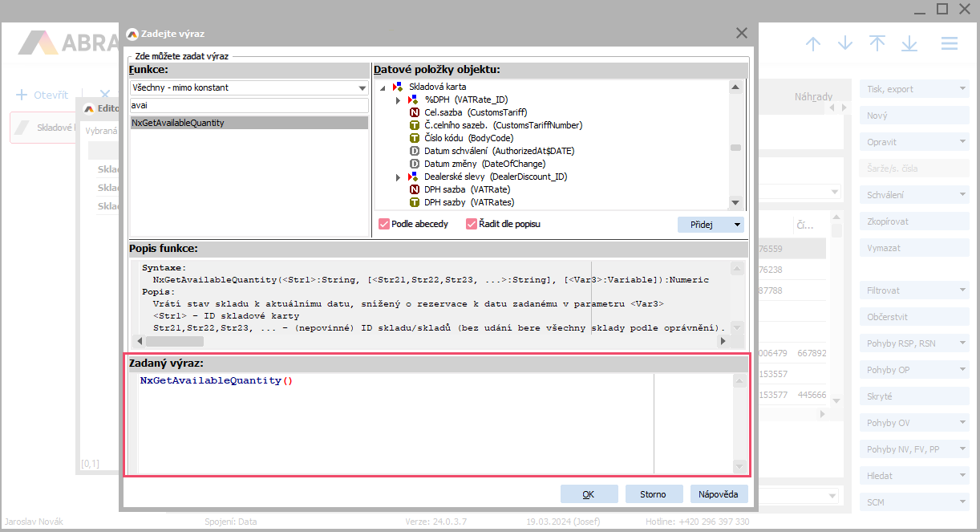Image resolution: width=980 pixels, height=532 pixels.
Task: Expand the Dealerské slevy node
Action: tap(398, 177)
